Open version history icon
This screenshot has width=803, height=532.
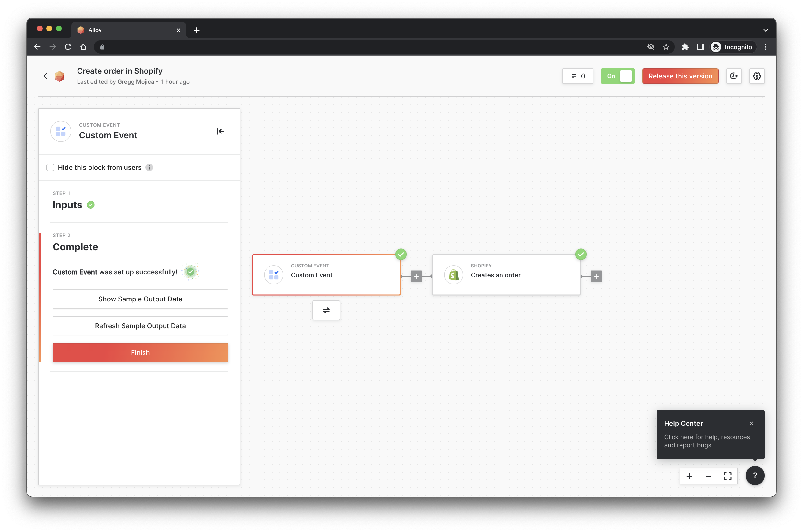pos(733,76)
